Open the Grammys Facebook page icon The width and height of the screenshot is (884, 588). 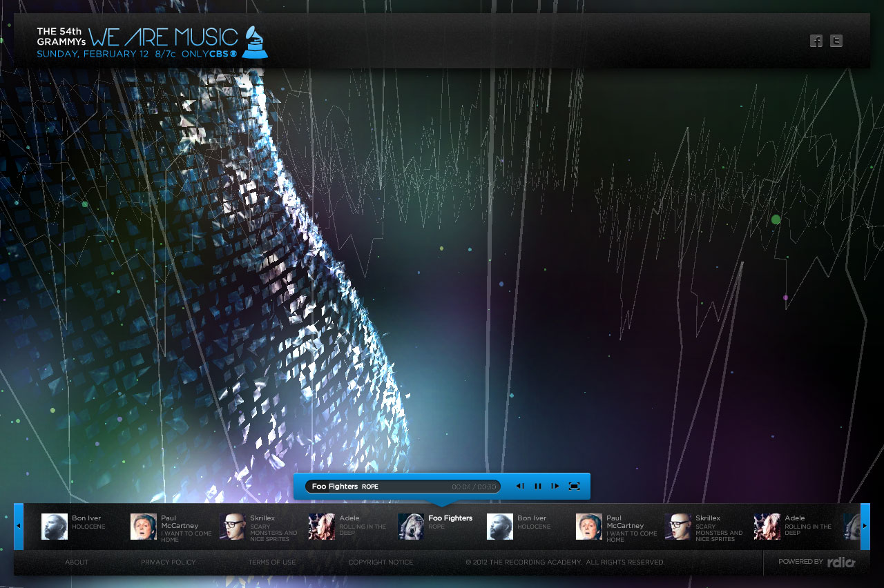(816, 41)
